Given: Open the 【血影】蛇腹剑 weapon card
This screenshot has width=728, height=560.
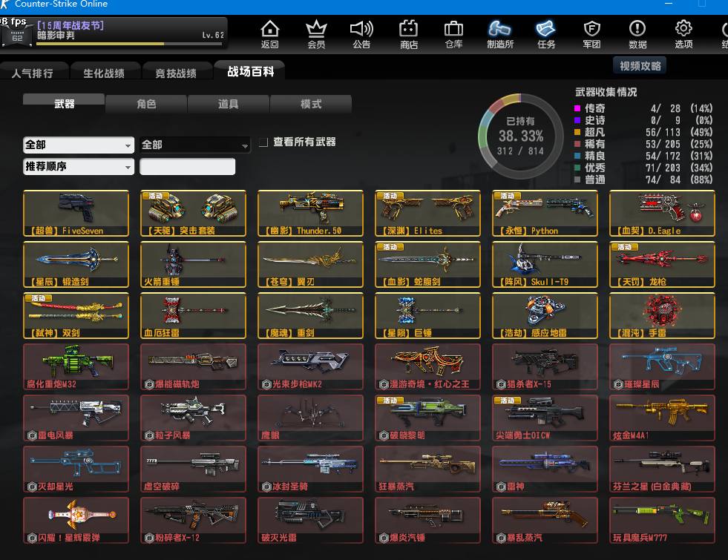Looking at the screenshot, I should (427, 265).
